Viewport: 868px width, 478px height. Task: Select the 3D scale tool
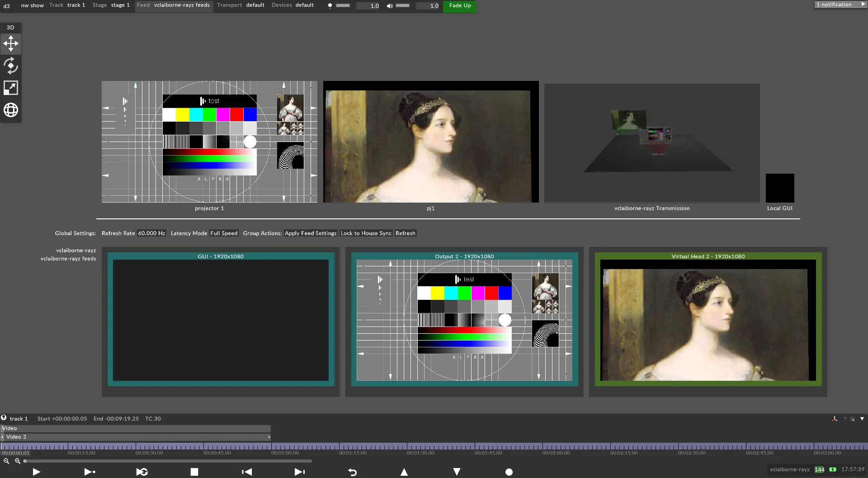pos(10,87)
